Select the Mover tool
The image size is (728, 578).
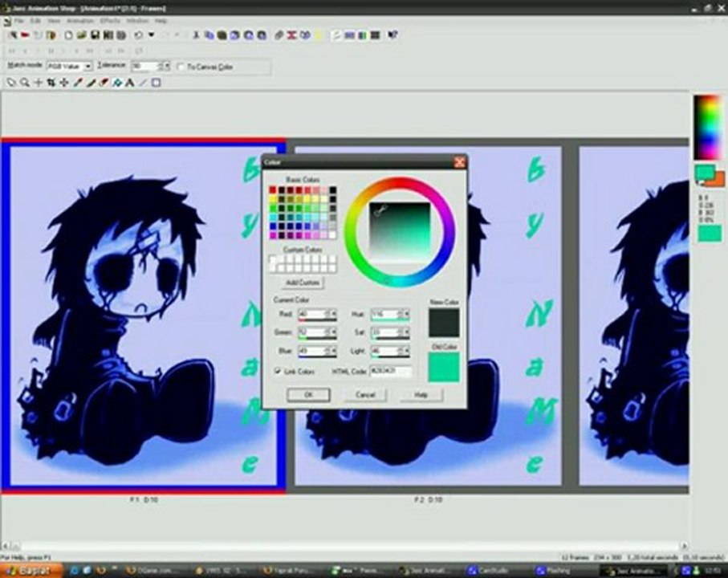point(64,83)
